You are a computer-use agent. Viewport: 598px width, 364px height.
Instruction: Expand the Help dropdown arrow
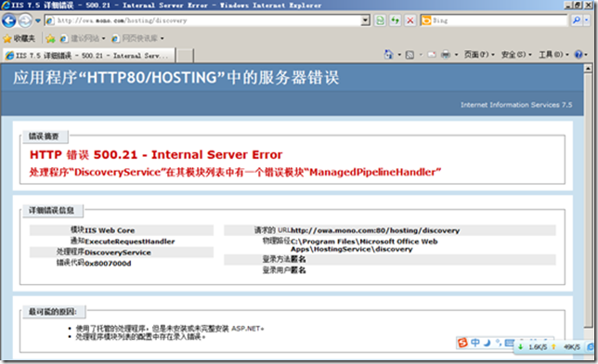point(586,55)
